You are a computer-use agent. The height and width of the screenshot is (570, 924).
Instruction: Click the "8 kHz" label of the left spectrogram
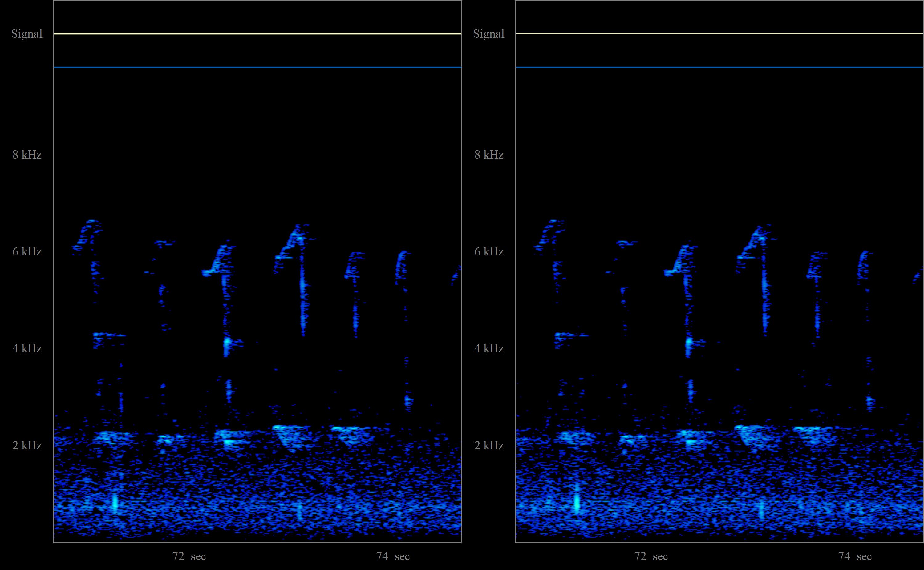tap(27, 155)
